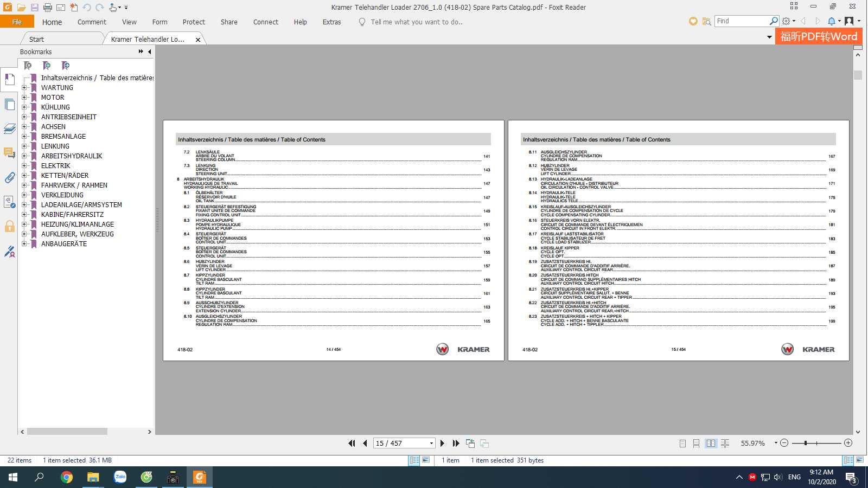Click the bookmark icon with blue arrow

[66, 66]
